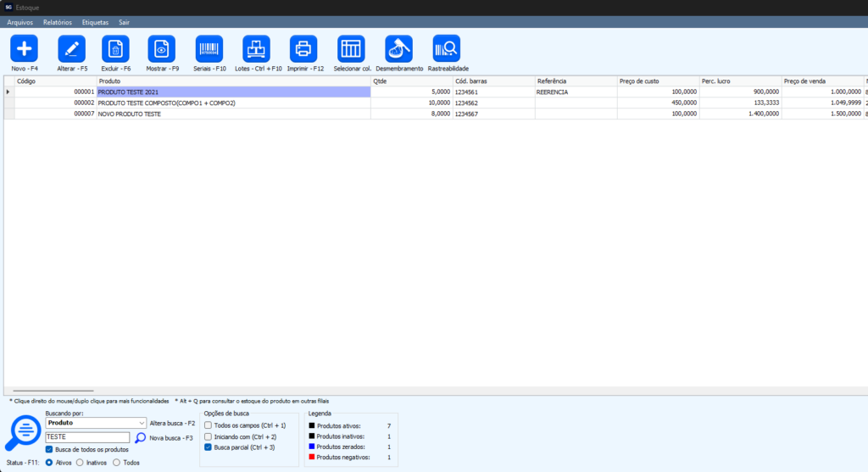Click code cell 000007
The height and width of the screenshot is (472, 868).
pyautogui.click(x=55, y=114)
